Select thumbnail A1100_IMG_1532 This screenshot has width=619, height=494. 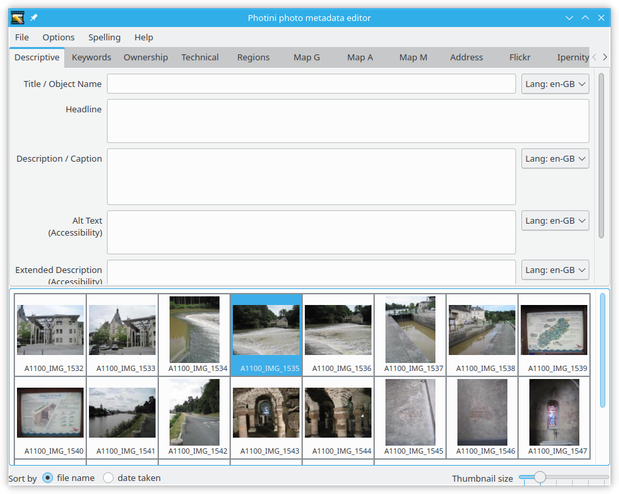51,335
